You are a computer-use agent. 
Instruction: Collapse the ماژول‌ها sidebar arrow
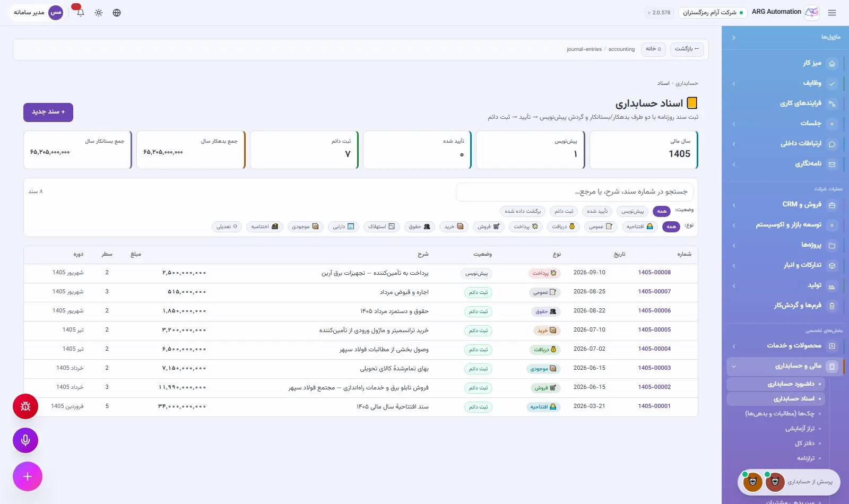[734, 38]
